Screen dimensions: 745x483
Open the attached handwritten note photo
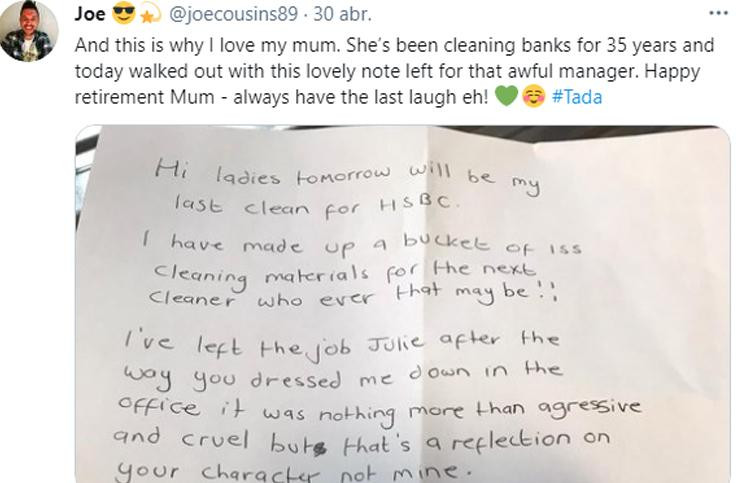pyautogui.click(x=402, y=304)
